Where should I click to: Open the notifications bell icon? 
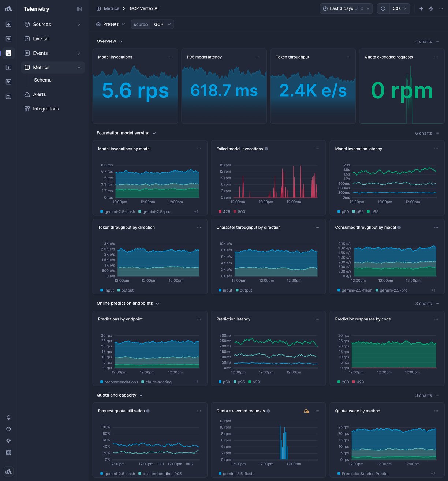coord(8,417)
